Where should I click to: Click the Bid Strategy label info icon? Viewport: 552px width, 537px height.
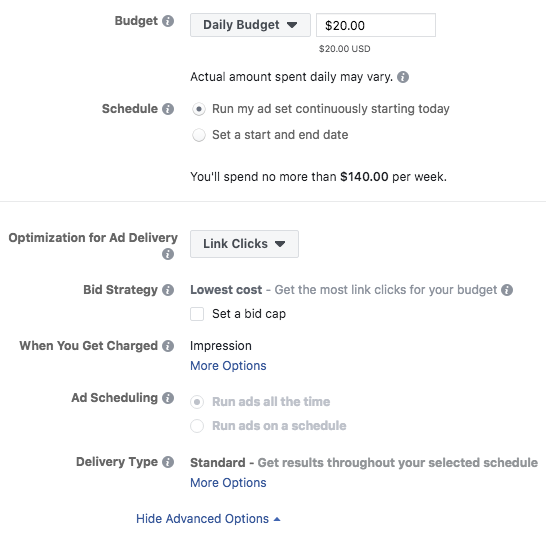pos(168,290)
